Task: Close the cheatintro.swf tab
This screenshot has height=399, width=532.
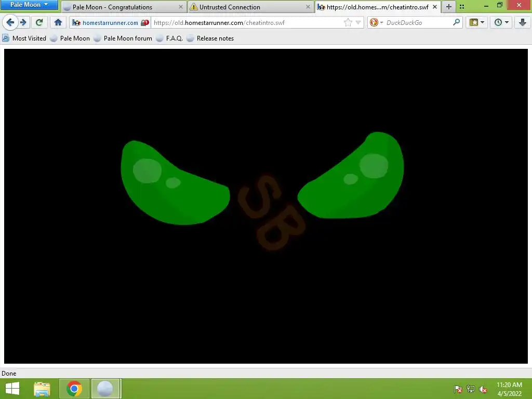Action: (x=435, y=7)
